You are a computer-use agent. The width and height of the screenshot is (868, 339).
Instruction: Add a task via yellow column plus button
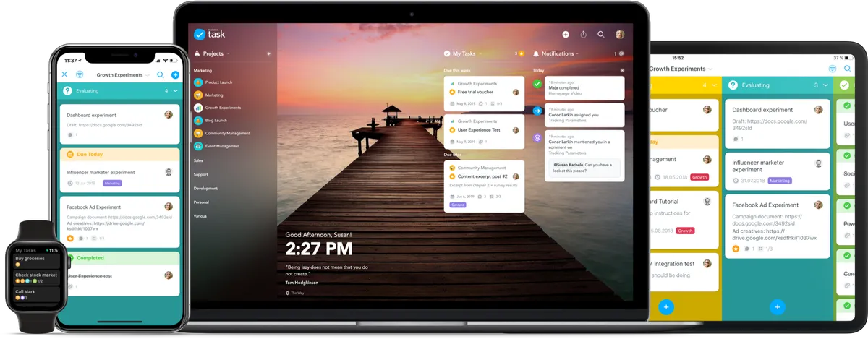click(x=666, y=307)
